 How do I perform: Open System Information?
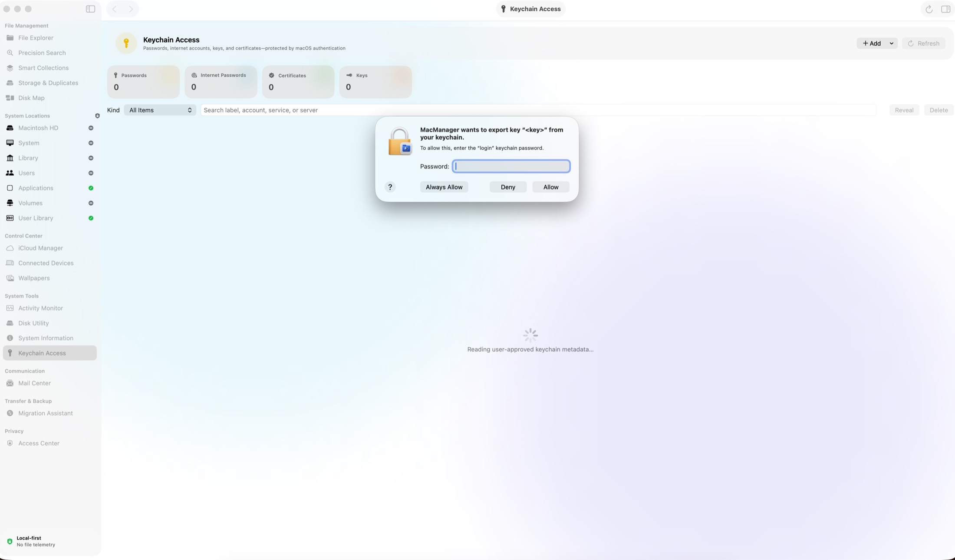tap(49, 338)
